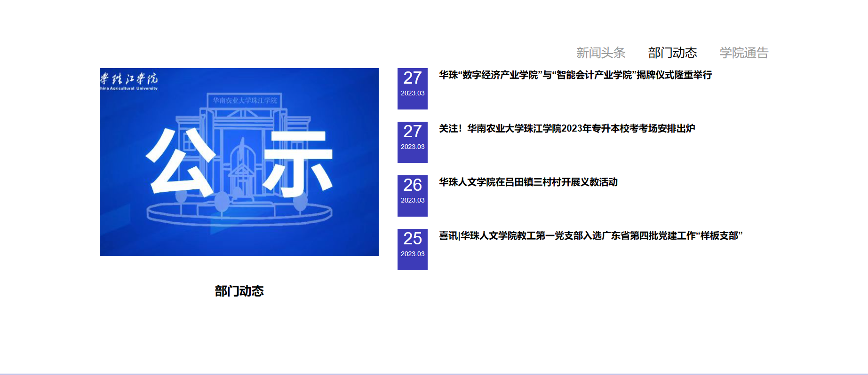Click the date box beside 专升本校考 article
868x375 pixels.
413,142
